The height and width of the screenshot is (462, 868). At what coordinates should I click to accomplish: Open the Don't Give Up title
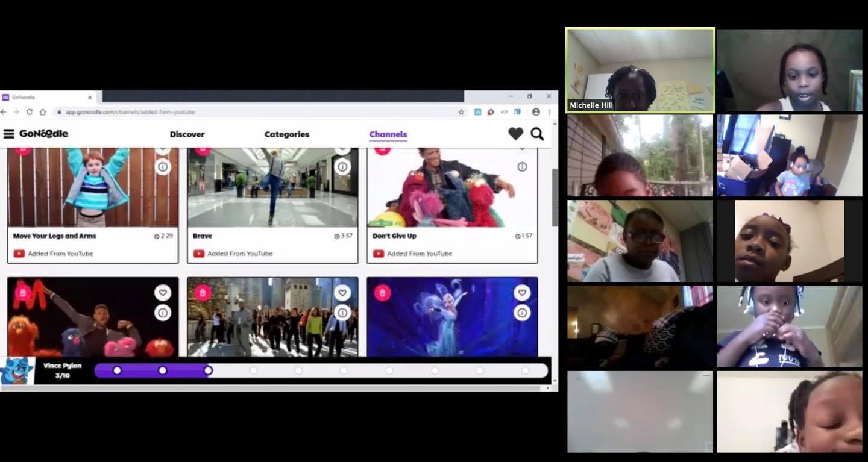pyautogui.click(x=394, y=236)
